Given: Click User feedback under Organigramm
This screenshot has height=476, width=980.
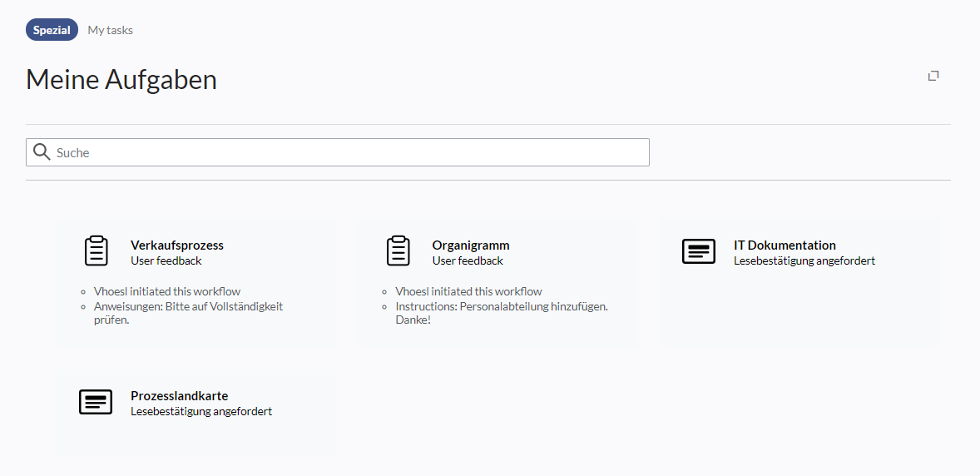Looking at the screenshot, I should pos(468,260).
